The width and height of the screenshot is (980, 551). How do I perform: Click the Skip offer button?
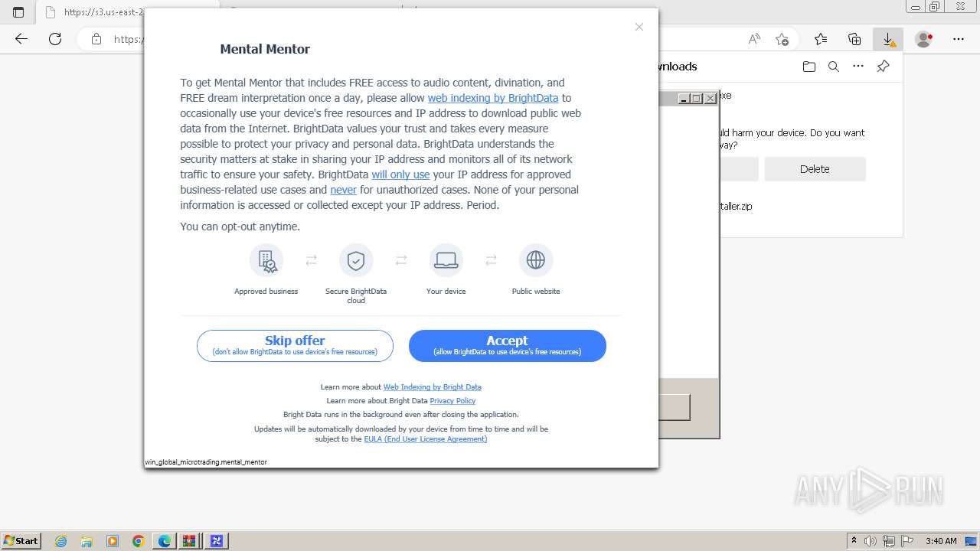tap(295, 346)
